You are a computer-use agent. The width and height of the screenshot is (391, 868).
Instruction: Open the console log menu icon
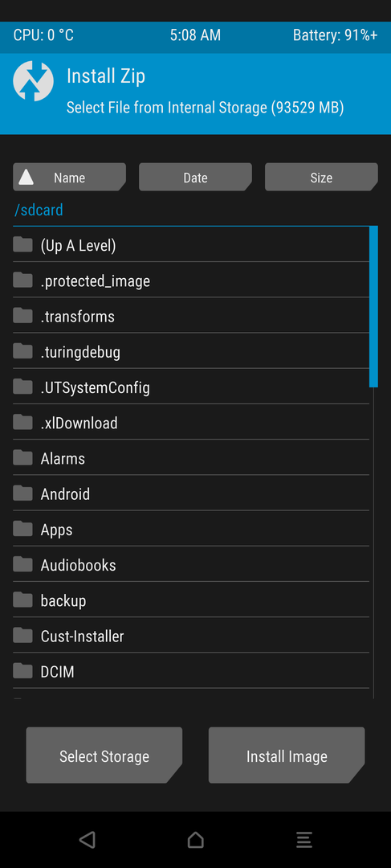[303, 839]
